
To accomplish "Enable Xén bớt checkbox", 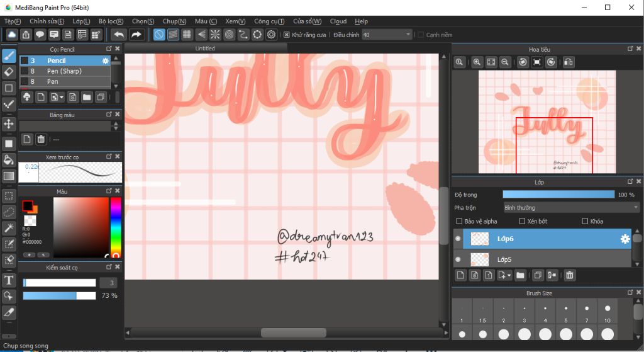I will click(x=522, y=221).
